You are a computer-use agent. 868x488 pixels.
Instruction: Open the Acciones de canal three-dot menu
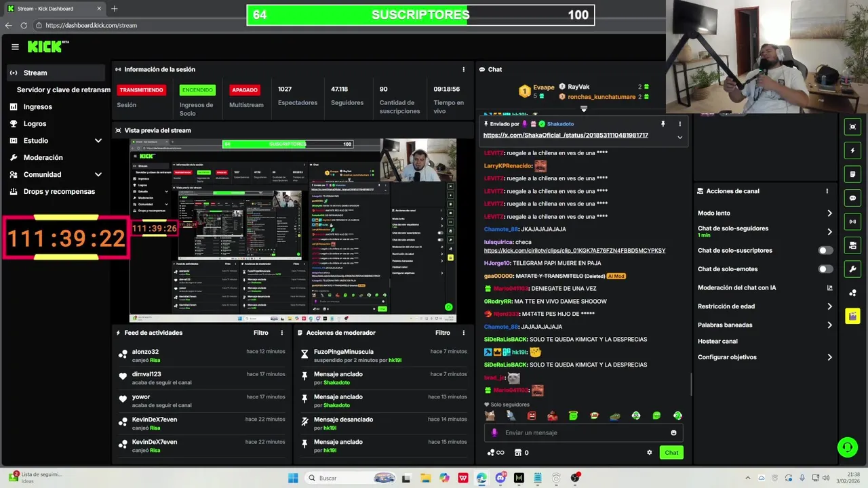click(x=827, y=191)
